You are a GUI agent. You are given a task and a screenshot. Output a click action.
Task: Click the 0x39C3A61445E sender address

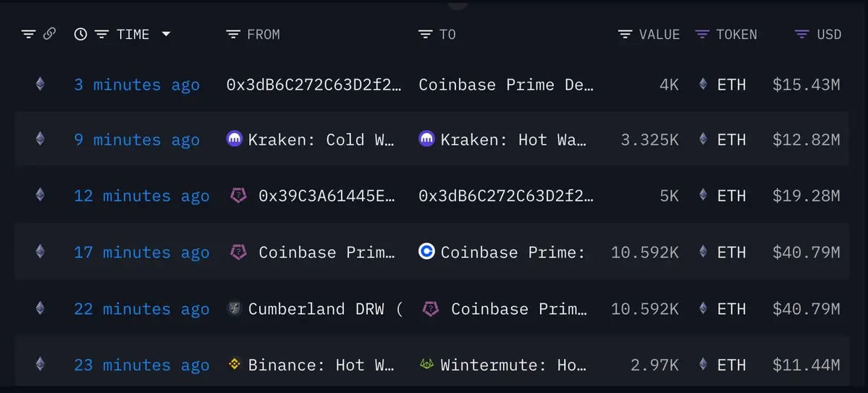326,195
